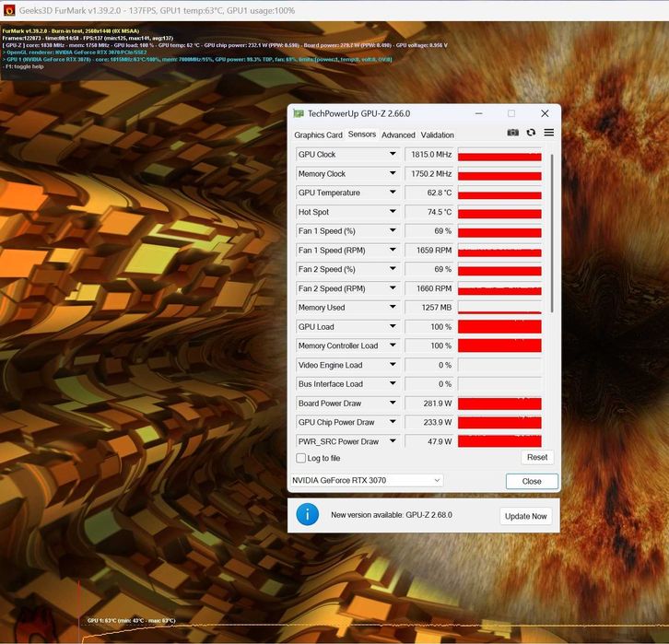
Task: Open the NVIDIA GeForce RTX 3070 selector
Action: click(x=367, y=480)
